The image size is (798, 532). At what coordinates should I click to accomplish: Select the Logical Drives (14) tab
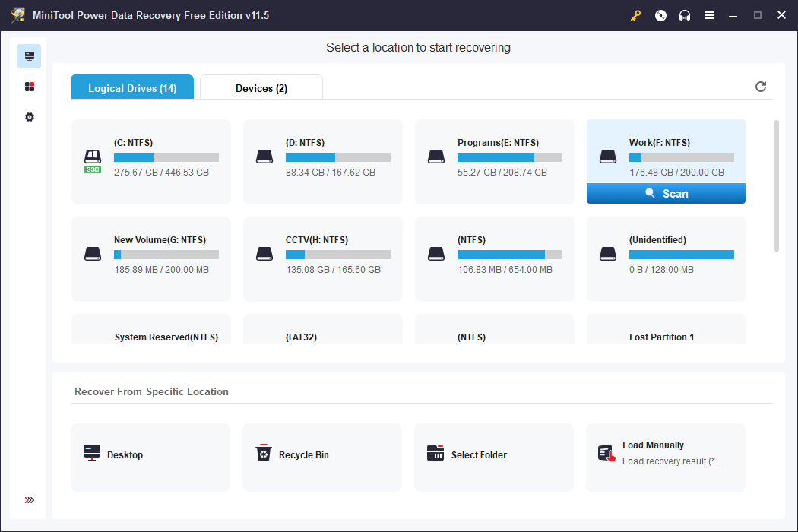click(x=132, y=88)
